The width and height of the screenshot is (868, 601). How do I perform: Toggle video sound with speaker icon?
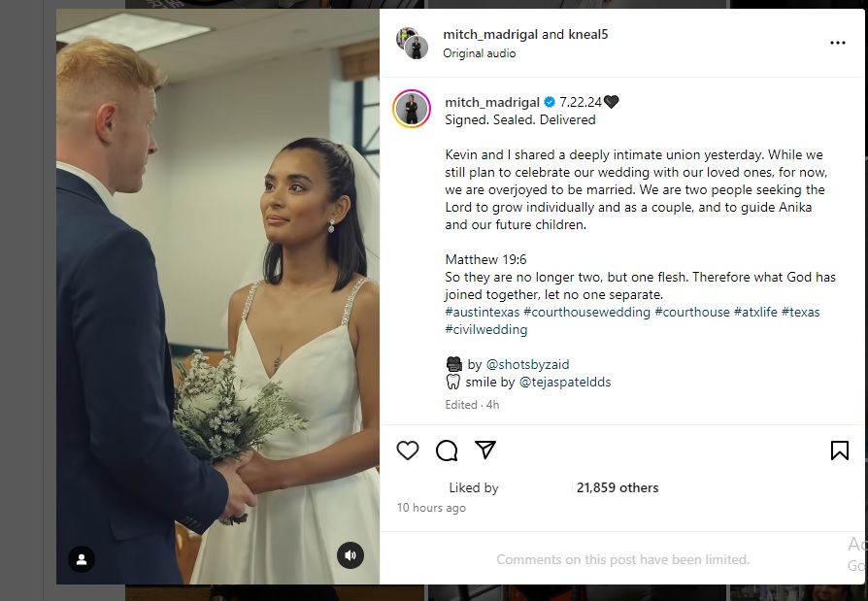click(351, 555)
